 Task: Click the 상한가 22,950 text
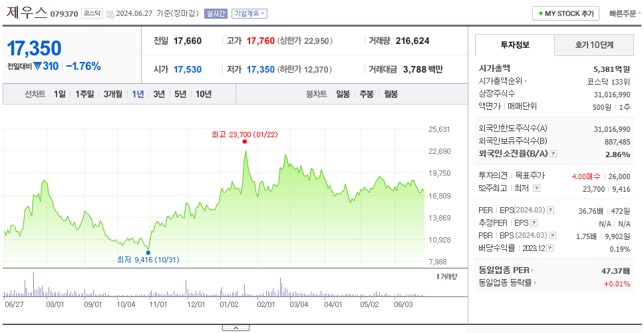305,41
